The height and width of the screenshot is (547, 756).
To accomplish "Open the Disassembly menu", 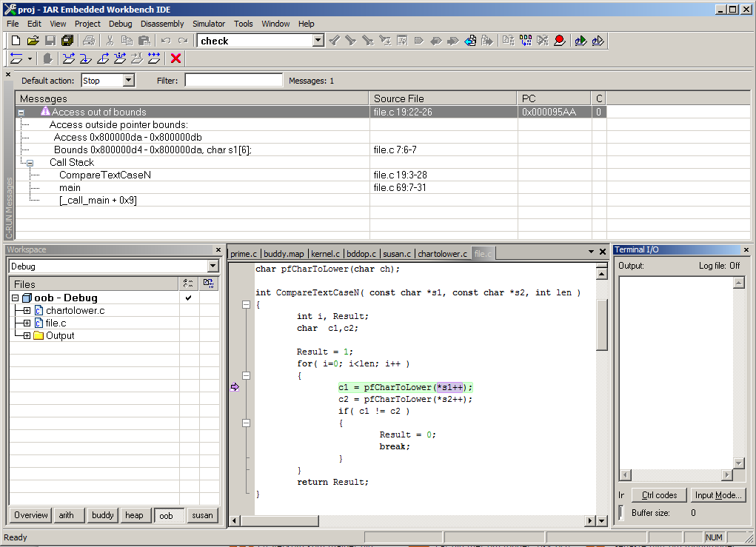I will [x=162, y=24].
